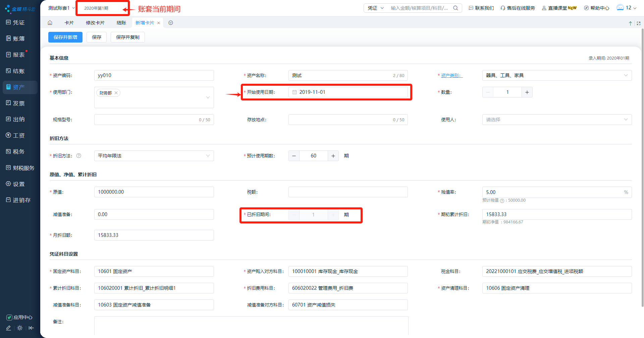
Task: Click the search magnifier icon
Action: tap(455, 8)
